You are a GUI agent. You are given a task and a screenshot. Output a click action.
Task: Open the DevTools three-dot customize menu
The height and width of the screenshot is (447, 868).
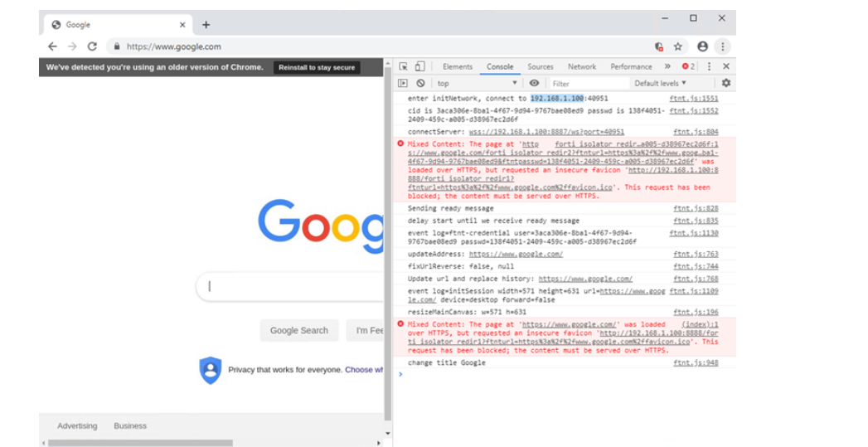[709, 66]
